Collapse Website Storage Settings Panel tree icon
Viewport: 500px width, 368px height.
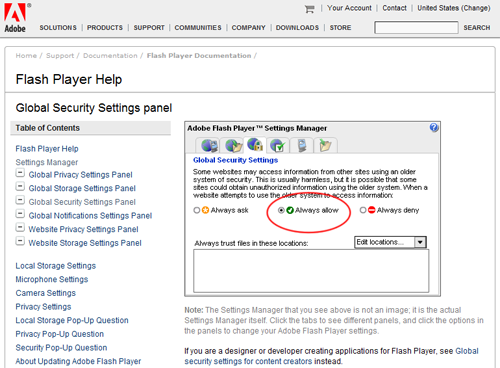pyautogui.click(x=20, y=241)
